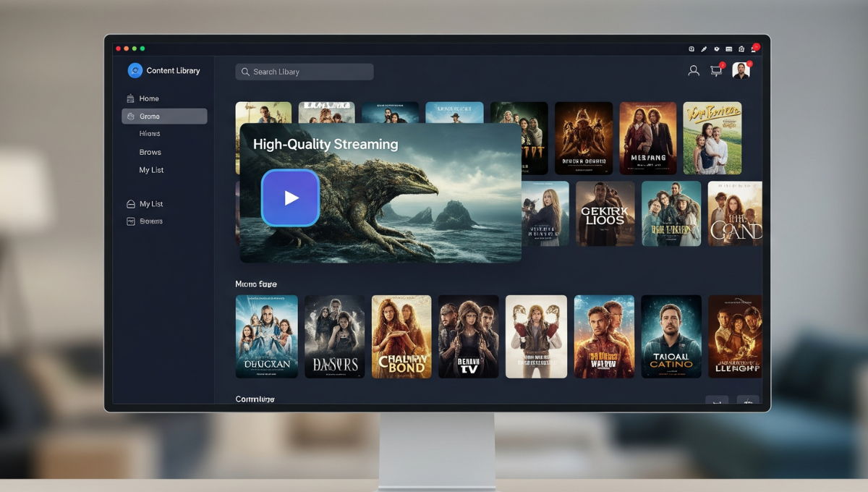This screenshot has width=868, height=492.
Task: Click the last sidebar item below My List
Action: [x=150, y=221]
